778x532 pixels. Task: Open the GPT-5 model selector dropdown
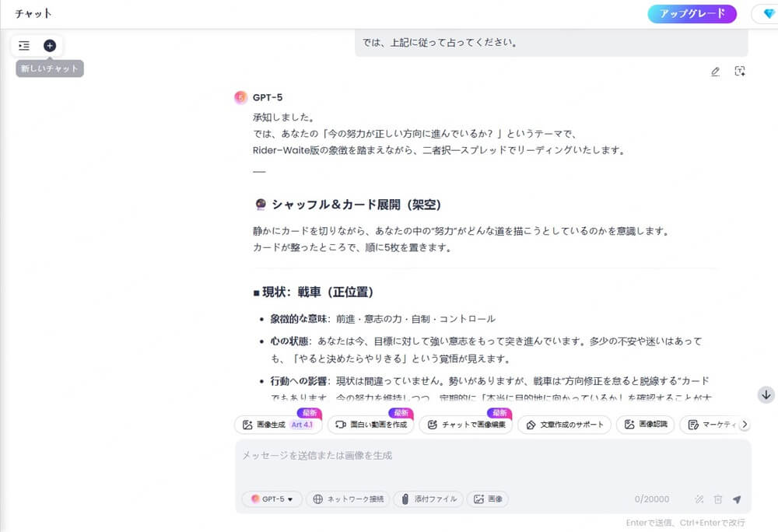click(272, 499)
